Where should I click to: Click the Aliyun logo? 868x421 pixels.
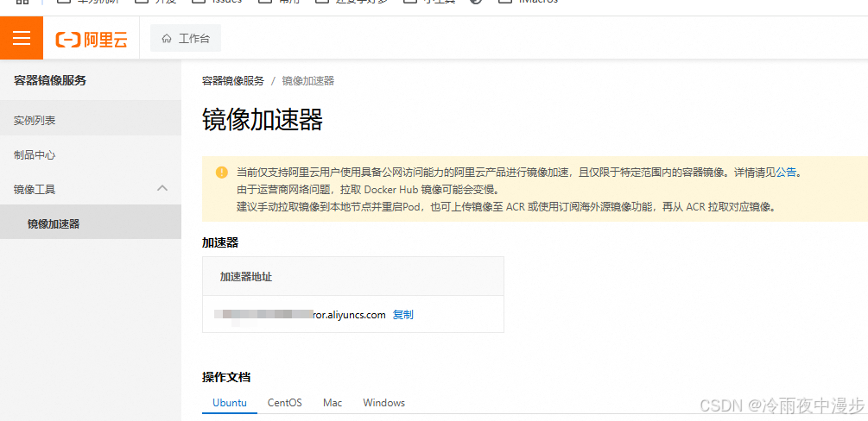(92, 40)
